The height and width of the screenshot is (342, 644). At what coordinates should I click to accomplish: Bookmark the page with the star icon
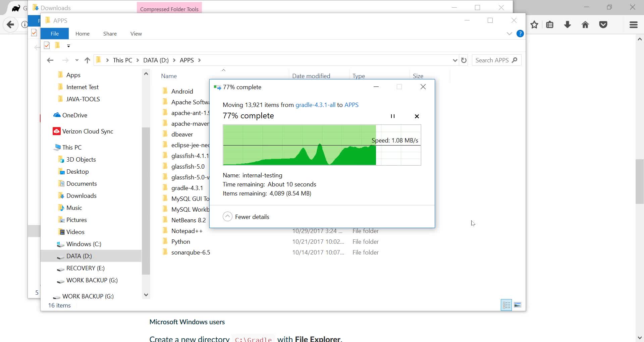[x=534, y=24]
